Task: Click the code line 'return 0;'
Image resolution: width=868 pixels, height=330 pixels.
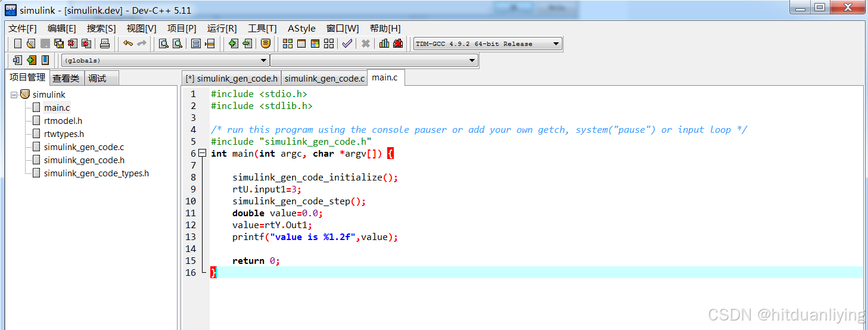Action: pos(256,260)
